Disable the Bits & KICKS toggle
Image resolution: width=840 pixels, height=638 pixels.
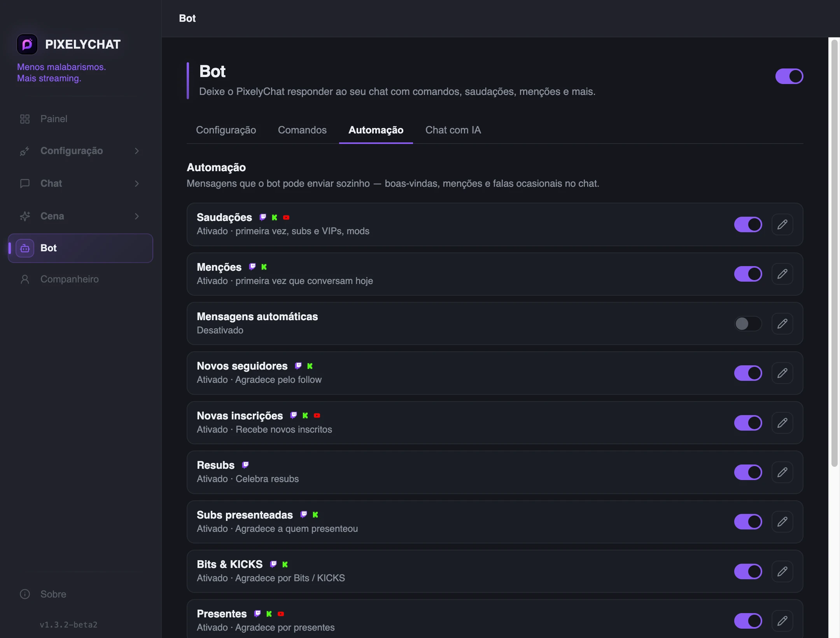tap(748, 571)
